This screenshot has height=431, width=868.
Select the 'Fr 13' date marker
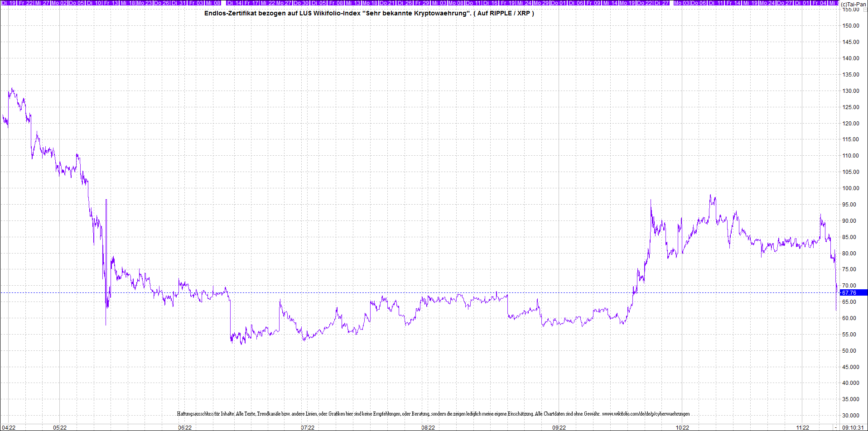[x=111, y=3]
